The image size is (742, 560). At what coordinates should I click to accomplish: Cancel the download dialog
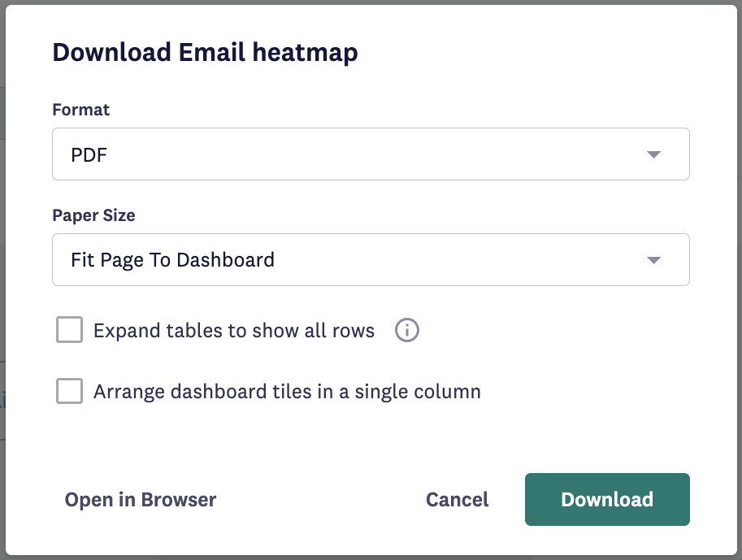(x=457, y=499)
